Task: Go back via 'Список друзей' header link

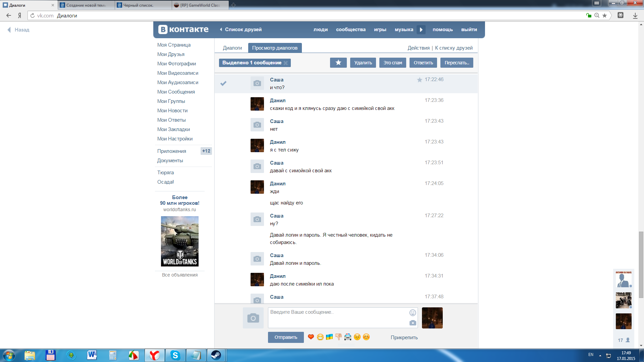Action: [x=241, y=29]
